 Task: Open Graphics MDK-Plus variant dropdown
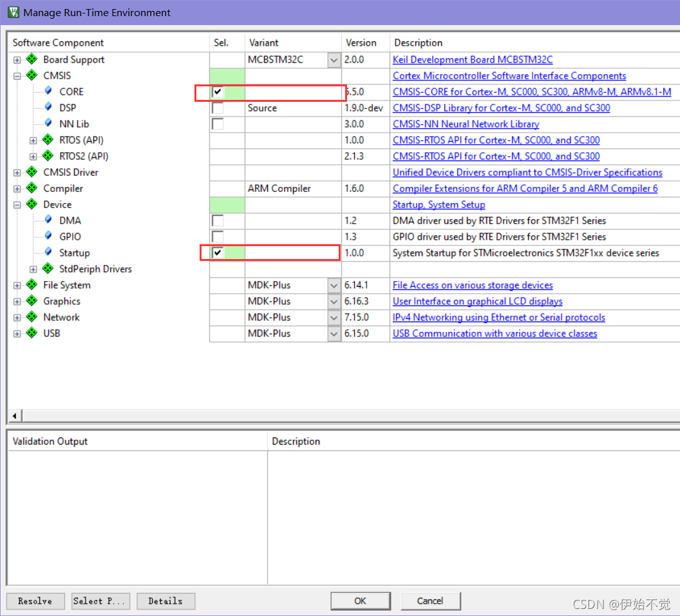(334, 302)
